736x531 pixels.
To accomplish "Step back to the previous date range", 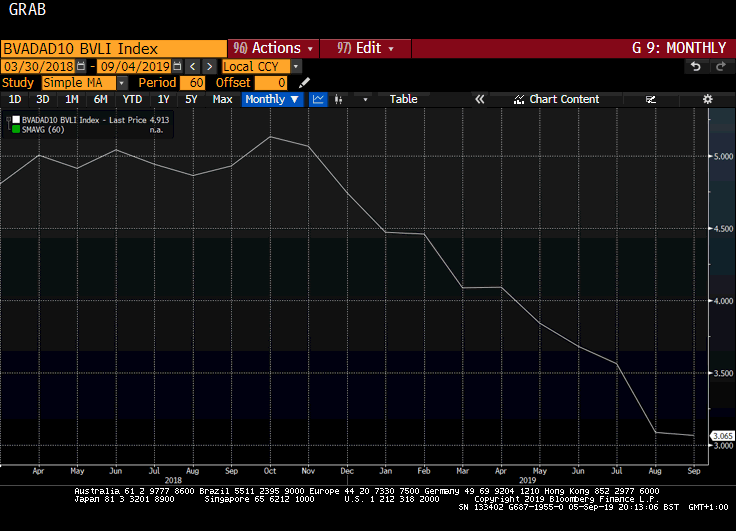I will (x=192, y=66).
